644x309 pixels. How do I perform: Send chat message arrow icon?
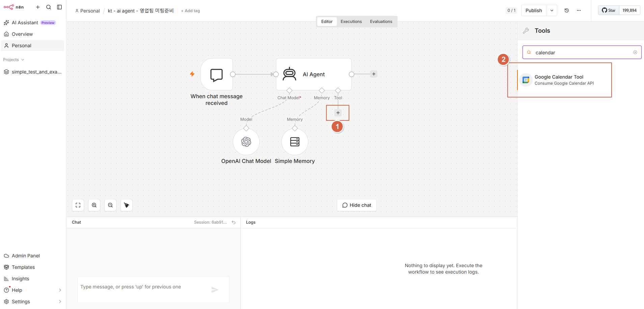[x=215, y=290]
